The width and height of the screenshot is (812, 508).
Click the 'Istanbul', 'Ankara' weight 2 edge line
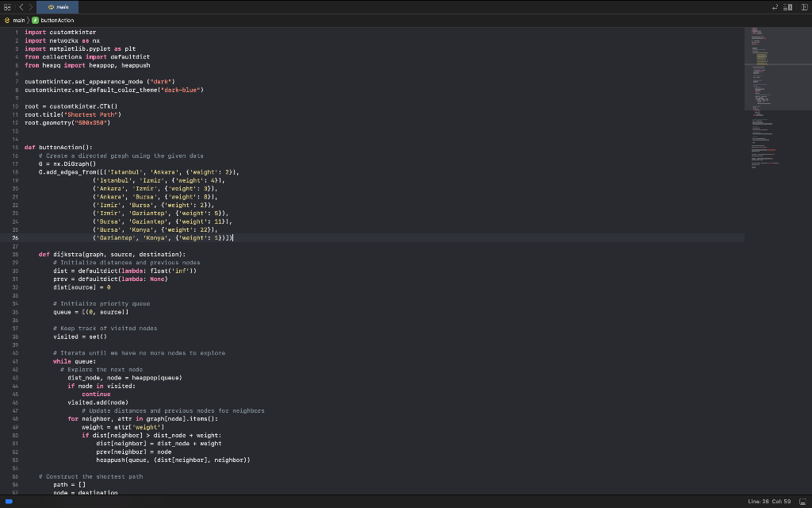click(x=140, y=172)
